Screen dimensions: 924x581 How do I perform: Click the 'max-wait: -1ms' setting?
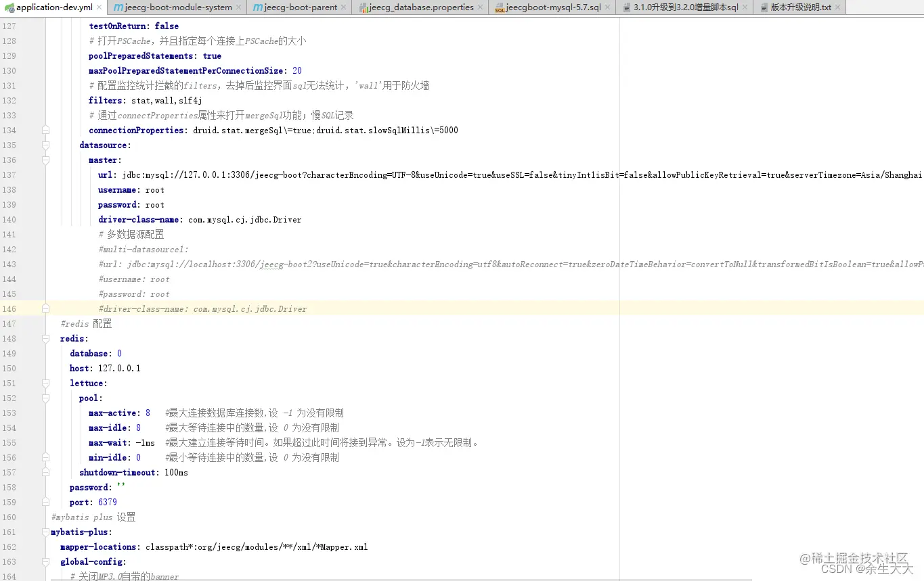[122, 442]
